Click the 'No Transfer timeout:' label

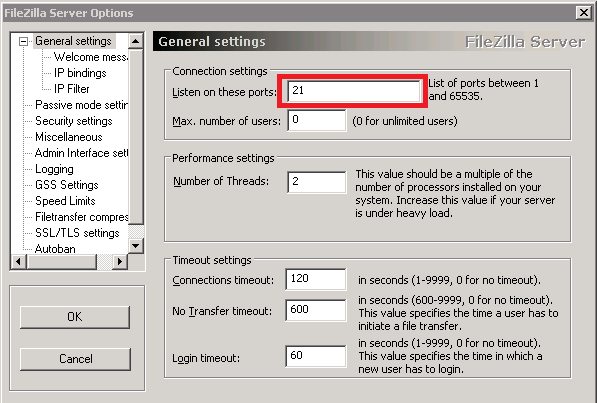click(x=222, y=311)
